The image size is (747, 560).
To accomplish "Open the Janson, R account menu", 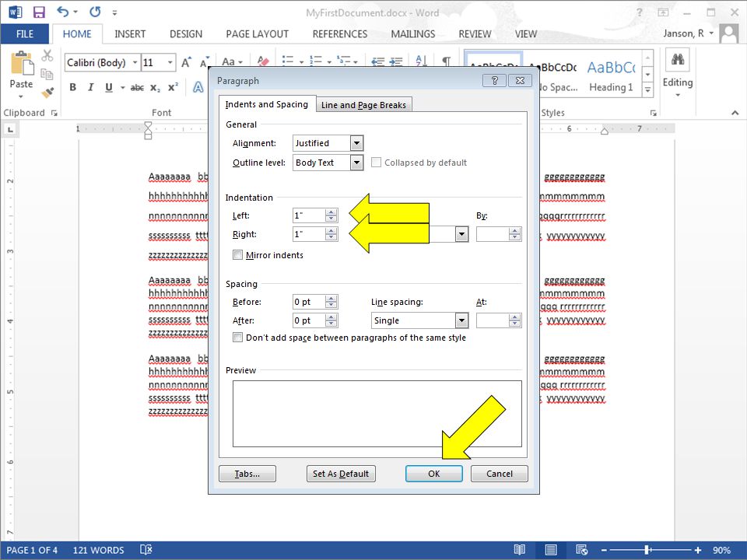I will pos(688,33).
